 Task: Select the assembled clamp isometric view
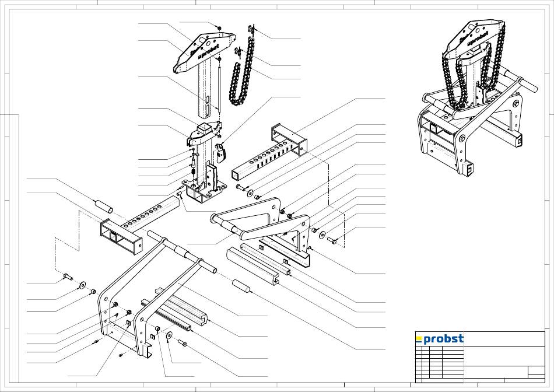click(x=478, y=98)
